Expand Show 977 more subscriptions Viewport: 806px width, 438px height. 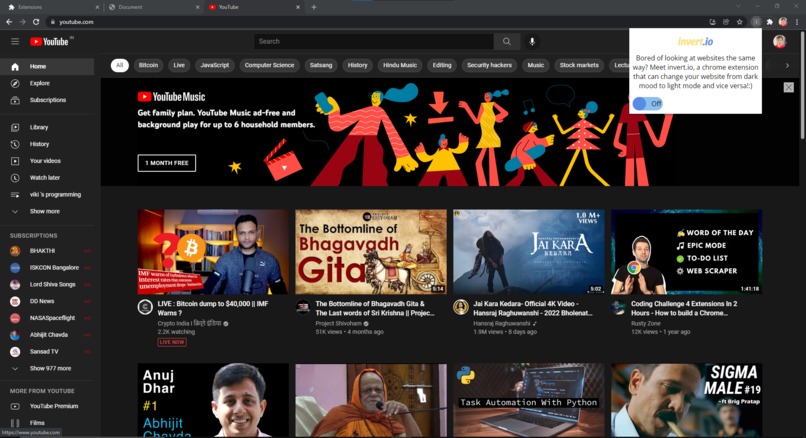[47, 369]
